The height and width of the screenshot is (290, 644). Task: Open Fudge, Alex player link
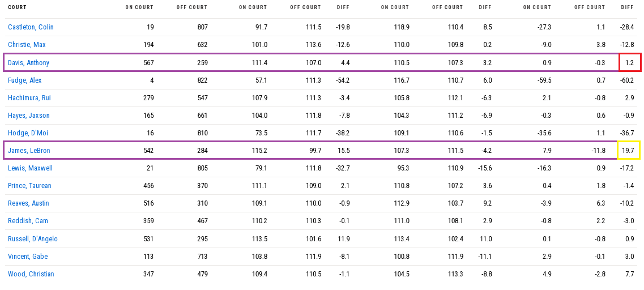[25, 80]
